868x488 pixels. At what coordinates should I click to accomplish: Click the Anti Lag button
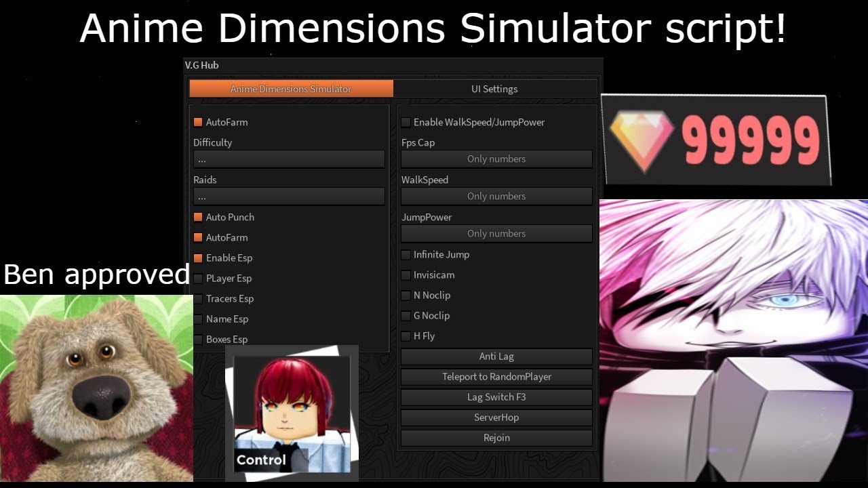[496, 357]
